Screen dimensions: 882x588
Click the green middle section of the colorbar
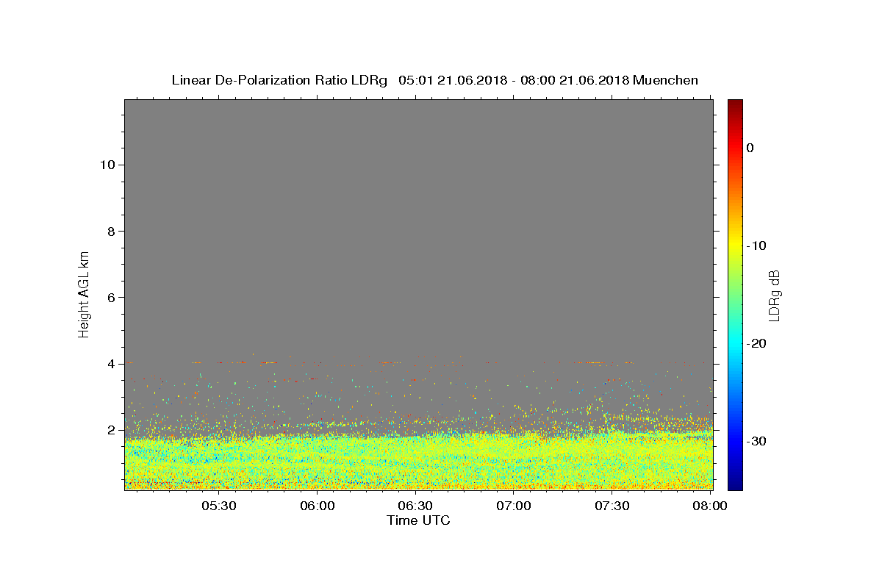(x=735, y=294)
